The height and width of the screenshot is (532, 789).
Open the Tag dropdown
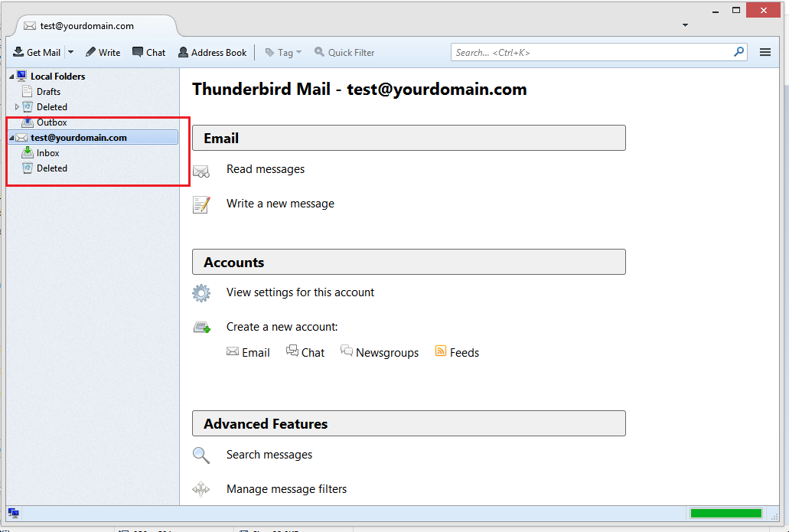coord(283,52)
